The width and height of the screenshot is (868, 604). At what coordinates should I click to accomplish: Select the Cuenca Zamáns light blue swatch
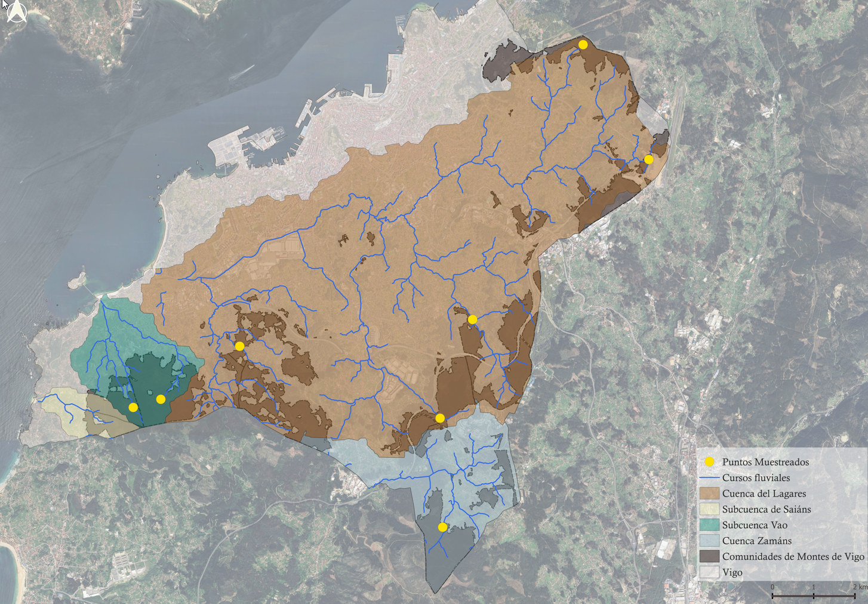click(709, 541)
